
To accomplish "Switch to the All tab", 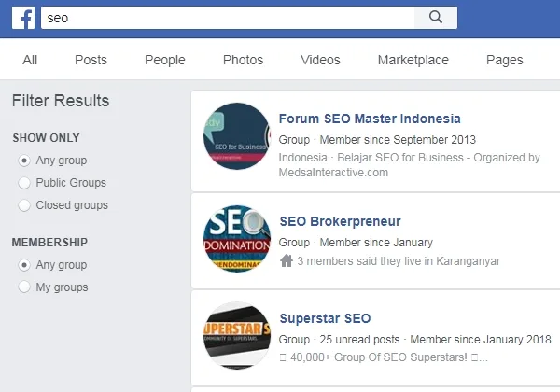I will point(30,60).
